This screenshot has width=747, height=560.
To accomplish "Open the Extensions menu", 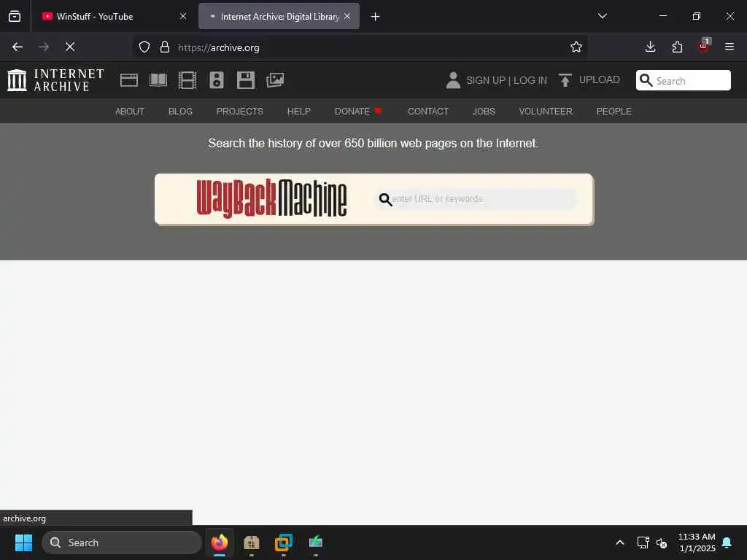I will tap(677, 47).
